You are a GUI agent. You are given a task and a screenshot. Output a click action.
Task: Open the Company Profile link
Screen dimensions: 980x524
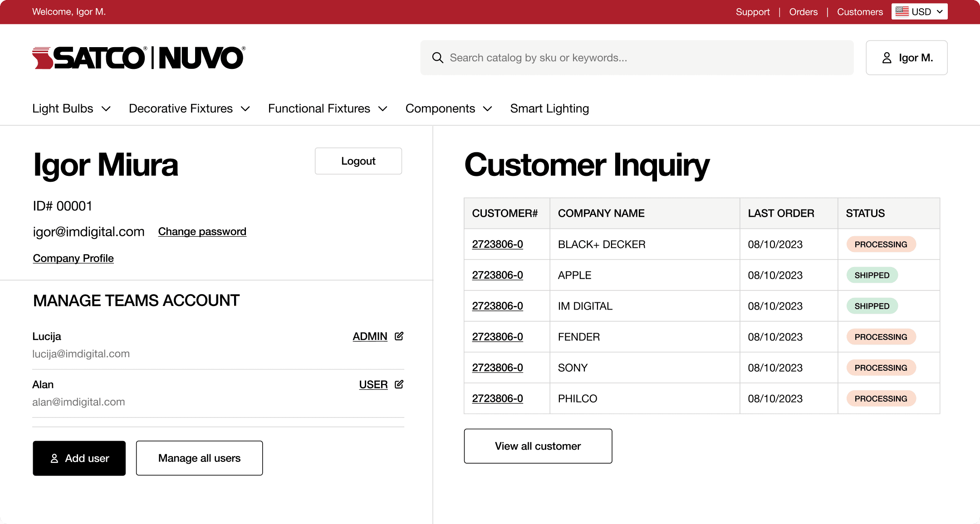click(73, 258)
